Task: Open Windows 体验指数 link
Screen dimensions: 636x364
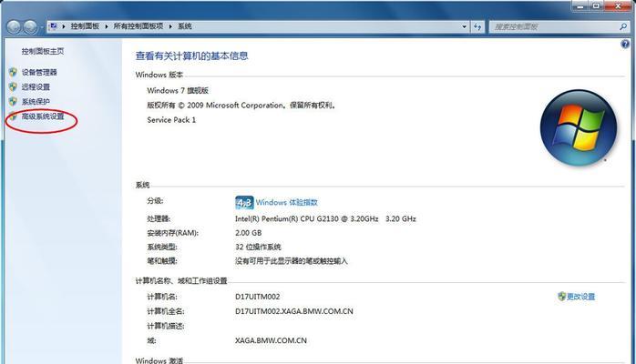Action: (287, 202)
